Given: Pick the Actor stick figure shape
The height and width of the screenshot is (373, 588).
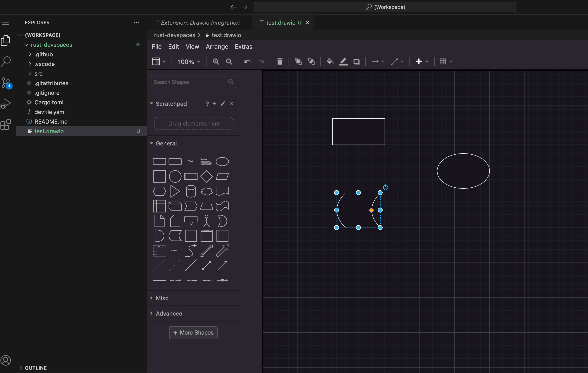Looking at the screenshot, I should pyautogui.click(x=206, y=221).
